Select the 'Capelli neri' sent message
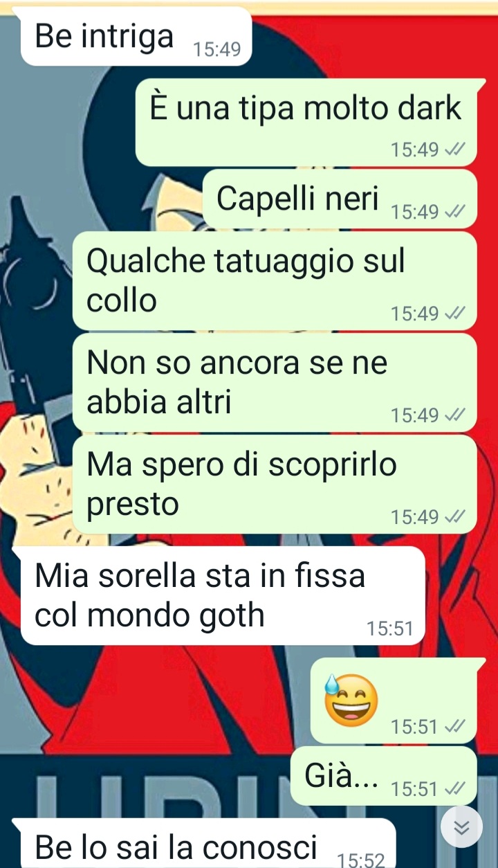498x868 pixels. pos(340,199)
